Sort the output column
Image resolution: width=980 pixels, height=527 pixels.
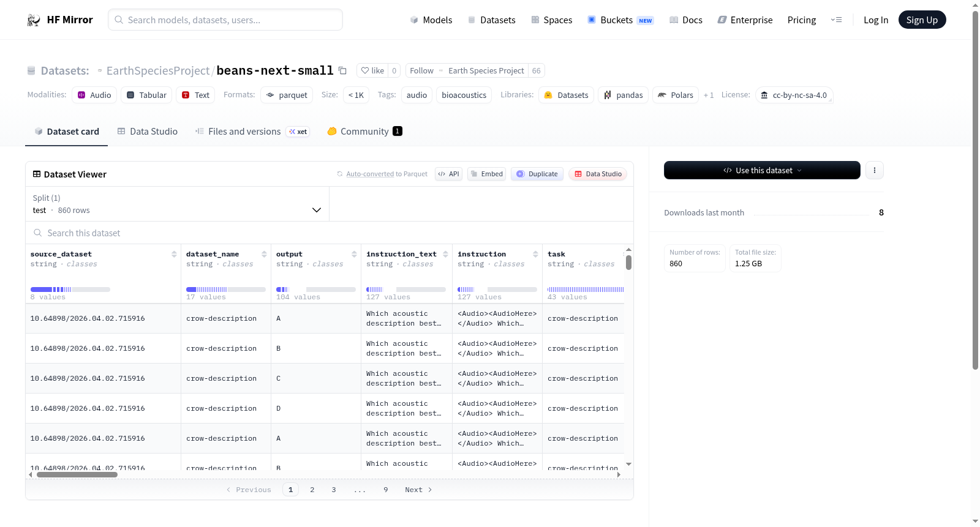point(354,254)
